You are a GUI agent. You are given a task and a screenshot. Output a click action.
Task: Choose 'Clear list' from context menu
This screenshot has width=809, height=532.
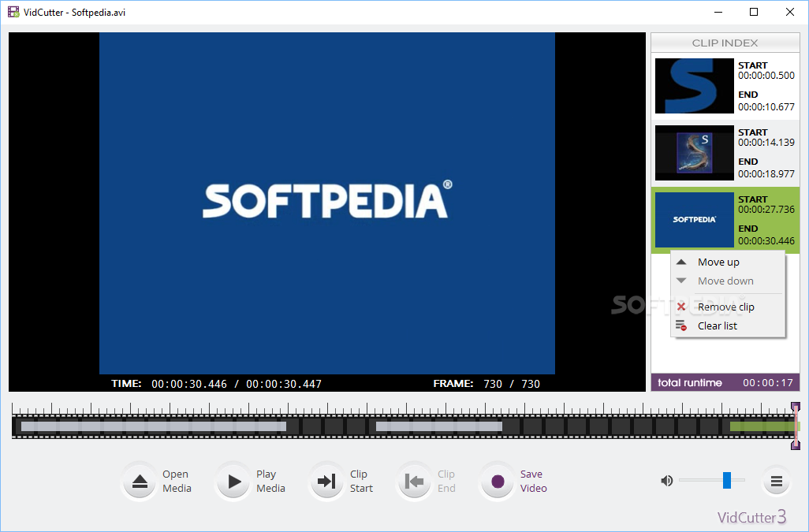pyautogui.click(x=728, y=326)
